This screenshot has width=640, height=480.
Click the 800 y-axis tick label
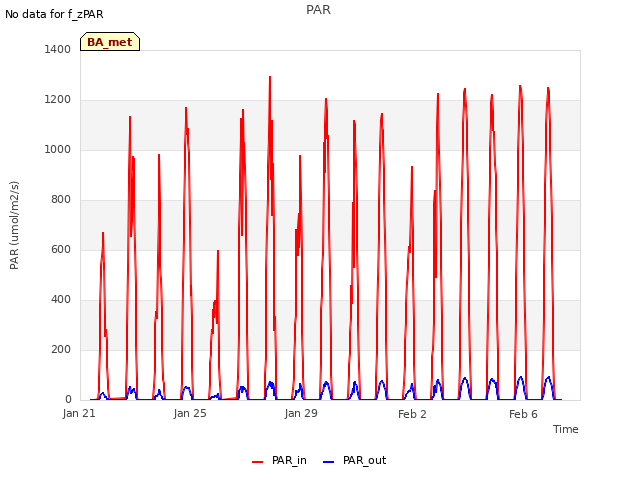coord(61,200)
